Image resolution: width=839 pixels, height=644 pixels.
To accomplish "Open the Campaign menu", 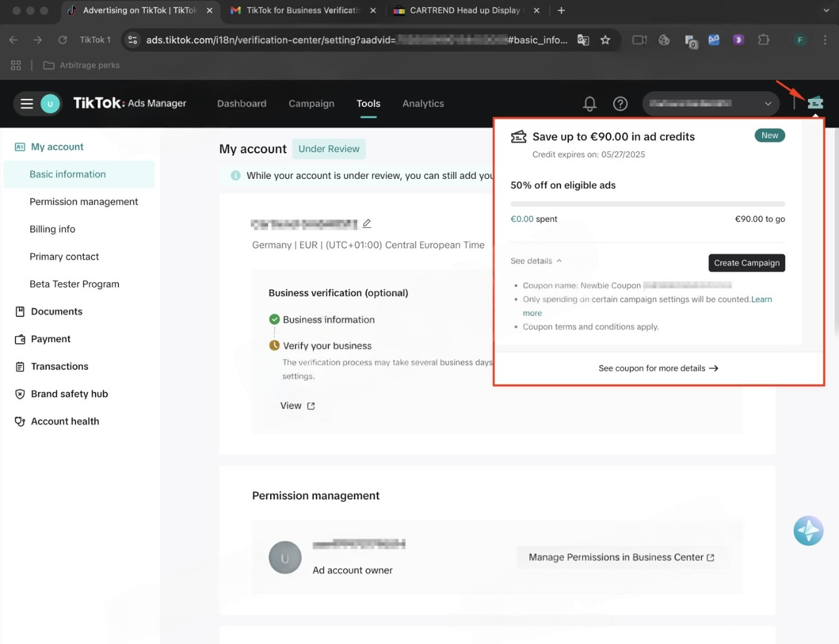I will coord(311,104).
